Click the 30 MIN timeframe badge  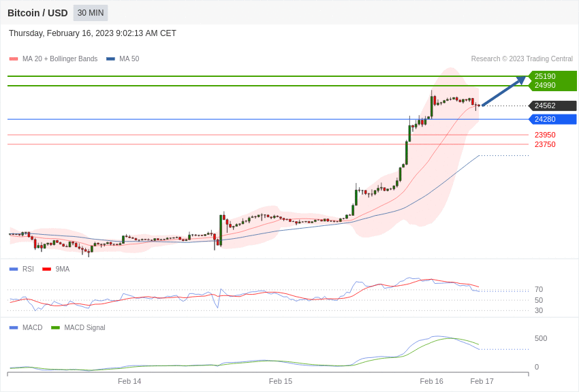click(x=91, y=13)
